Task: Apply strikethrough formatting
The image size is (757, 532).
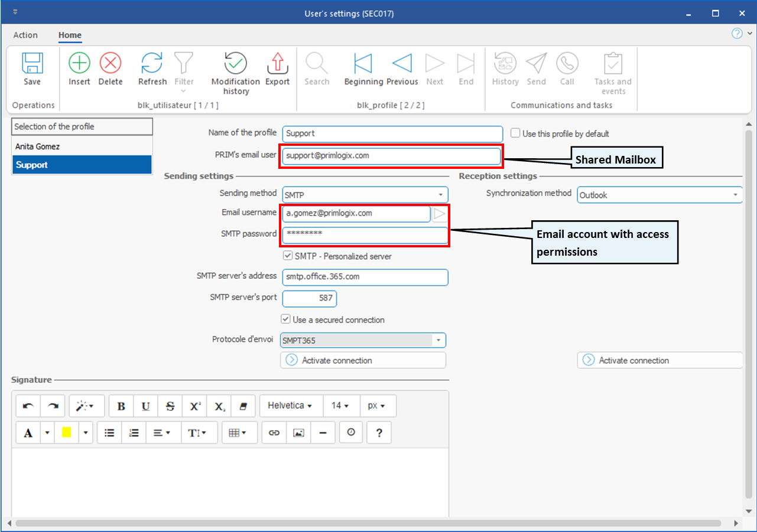Action: click(x=170, y=406)
